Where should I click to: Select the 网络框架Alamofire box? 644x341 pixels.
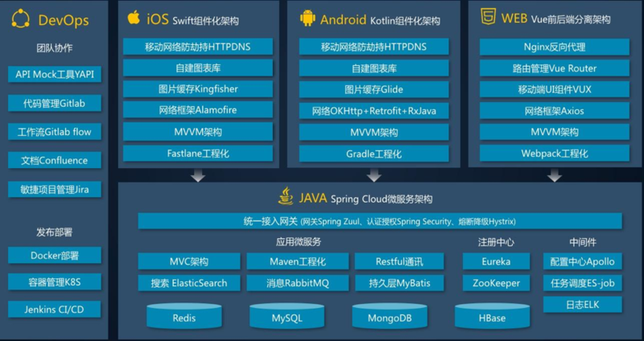(x=198, y=109)
